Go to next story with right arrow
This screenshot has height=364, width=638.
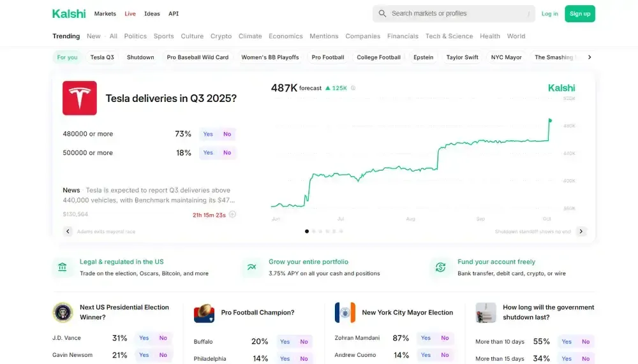pyautogui.click(x=581, y=231)
